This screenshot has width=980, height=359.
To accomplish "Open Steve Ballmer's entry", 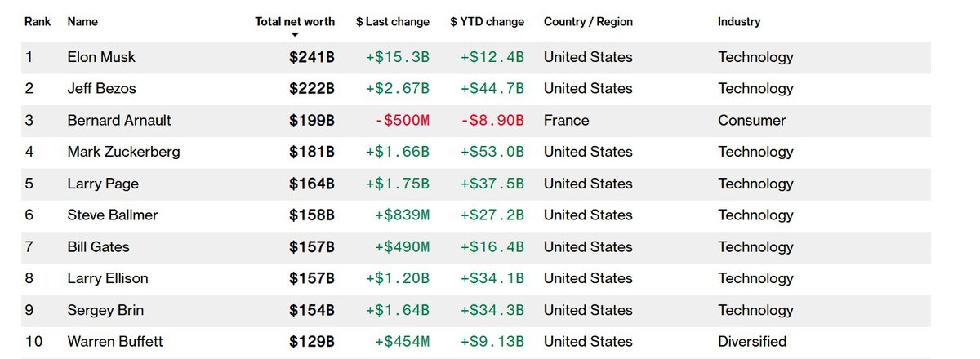I will tap(113, 215).
